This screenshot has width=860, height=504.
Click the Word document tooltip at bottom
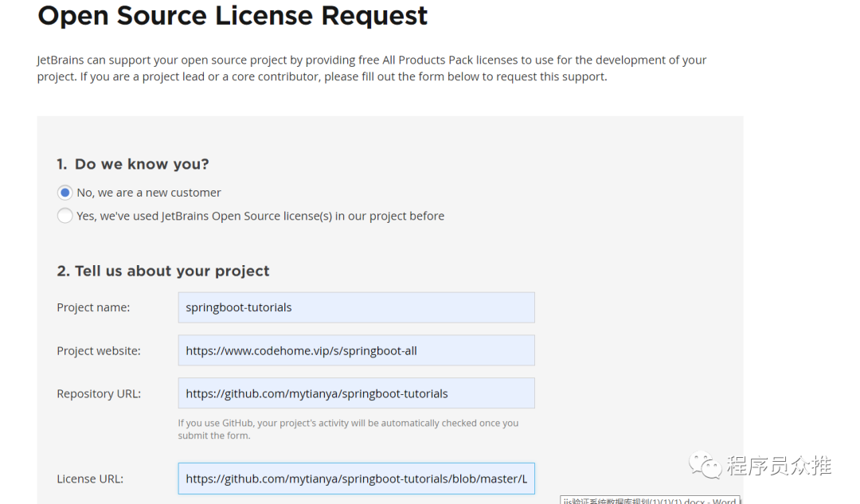(649, 500)
